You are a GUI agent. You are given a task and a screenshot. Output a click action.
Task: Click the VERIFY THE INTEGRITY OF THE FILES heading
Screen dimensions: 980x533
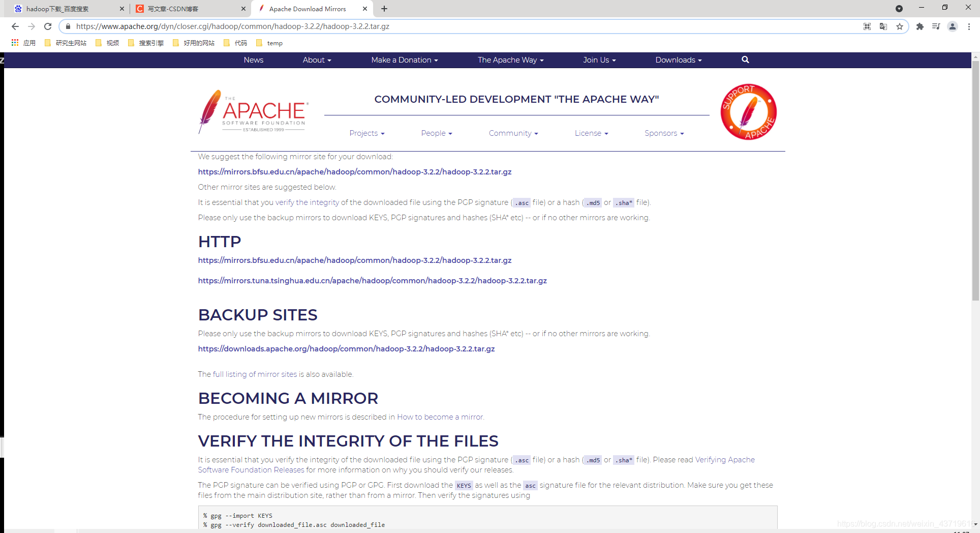coord(348,441)
